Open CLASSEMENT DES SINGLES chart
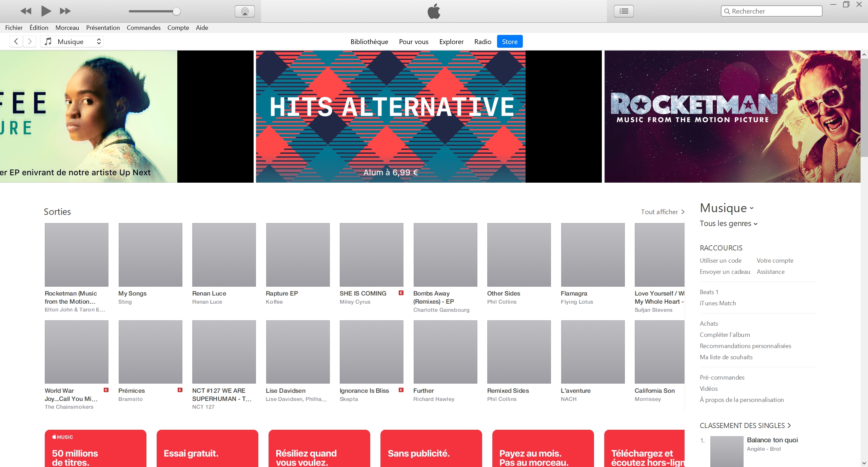 (745, 426)
